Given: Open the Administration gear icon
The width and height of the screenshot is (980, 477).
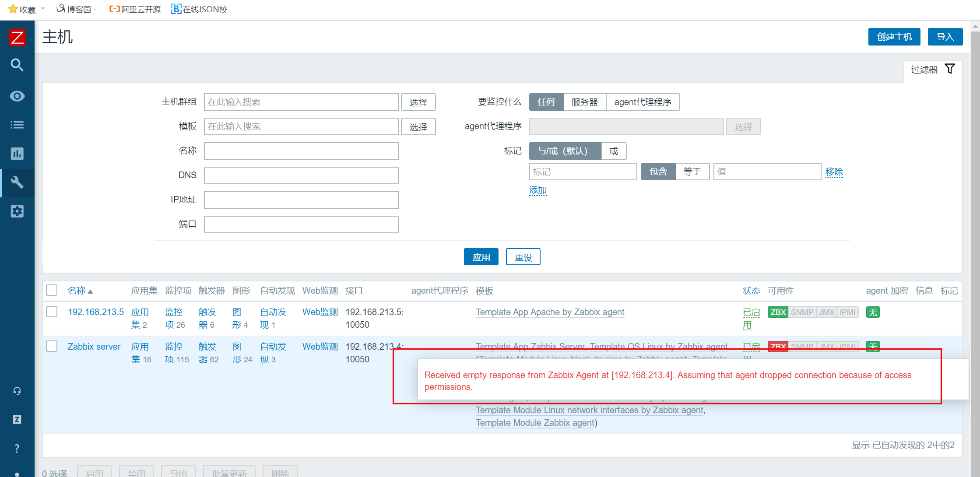Looking at the screenshot, I should click(17, 211).
